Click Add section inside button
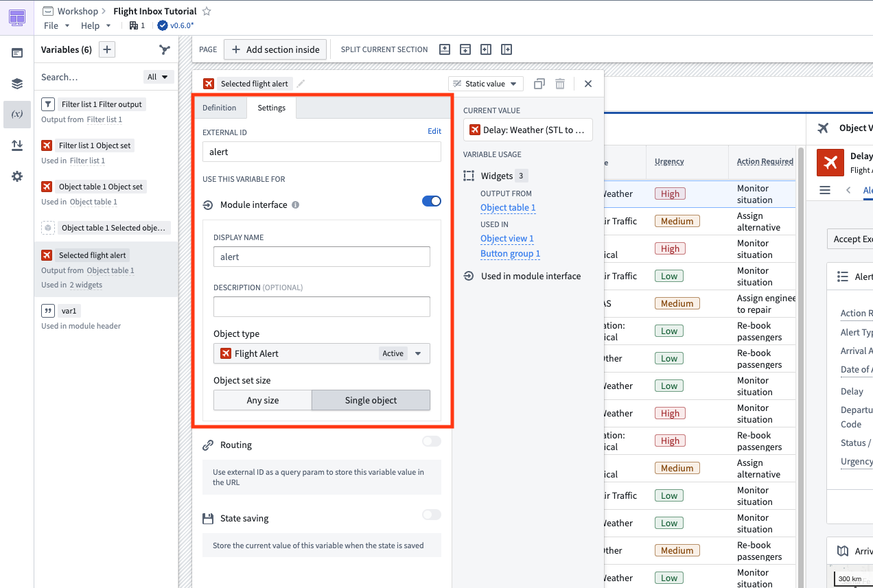This screenshot has width=873, height=588. click(x=276, y=49)
